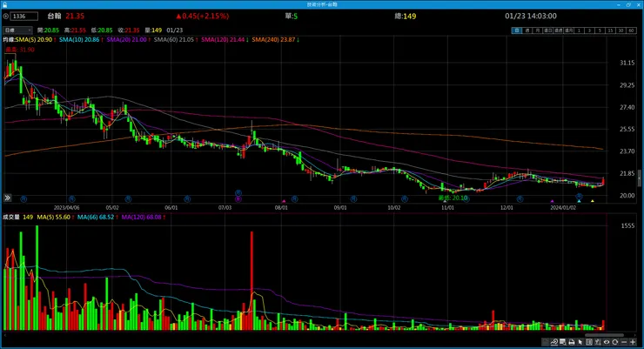
Task: Click the SMA(240) 23.87 indicator label
Action: 273,39
